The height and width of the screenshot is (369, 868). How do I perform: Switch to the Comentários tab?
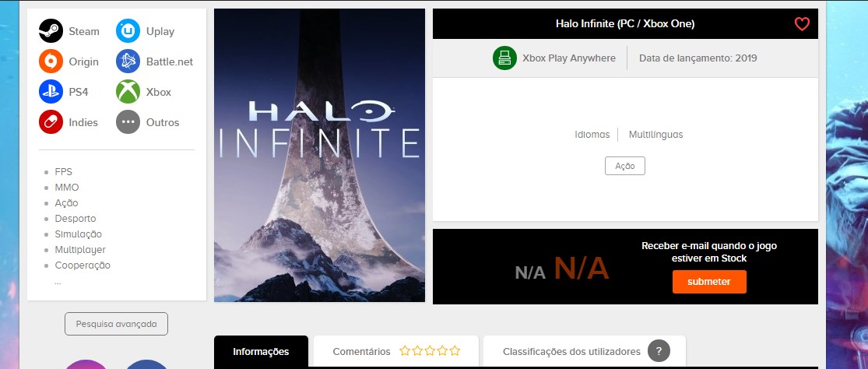point(396,351)
